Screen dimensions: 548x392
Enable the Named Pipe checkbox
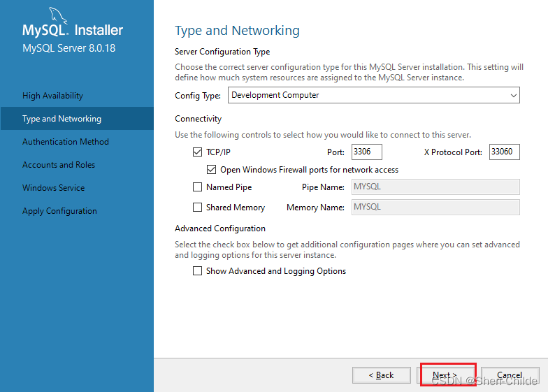click(x=197, y=187)
